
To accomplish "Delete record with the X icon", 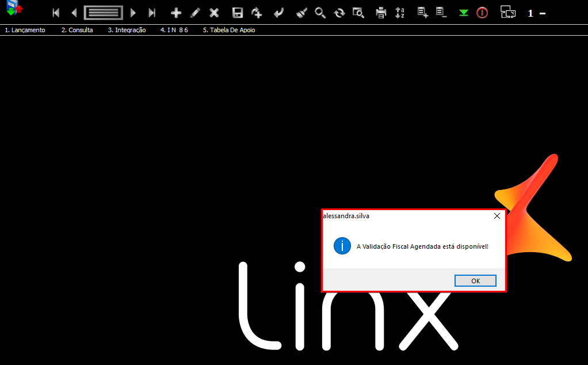I will [x=214, y=13].
